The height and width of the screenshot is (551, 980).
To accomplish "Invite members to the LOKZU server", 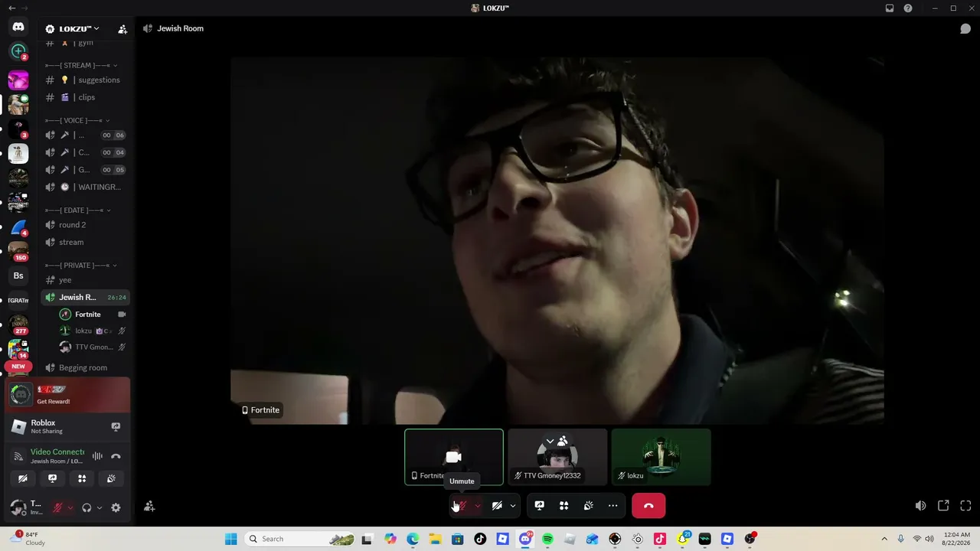I will coord(122,29).
